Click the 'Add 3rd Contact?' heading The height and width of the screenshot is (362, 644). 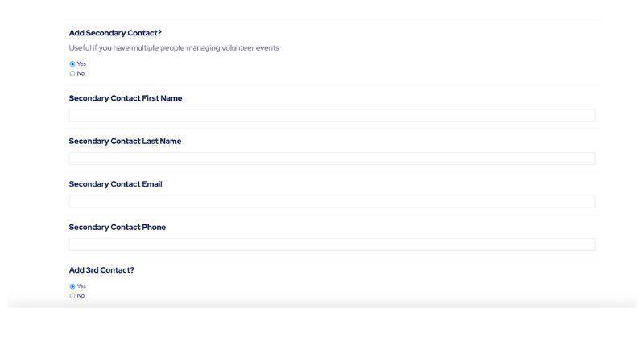click(101, 270)
